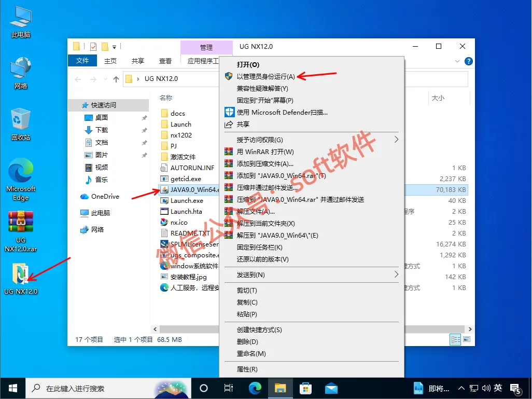The width and height of the screenshot is (532, 399).
Task: Open Microsoft Store from the taskbar
Action: (306, 388)
